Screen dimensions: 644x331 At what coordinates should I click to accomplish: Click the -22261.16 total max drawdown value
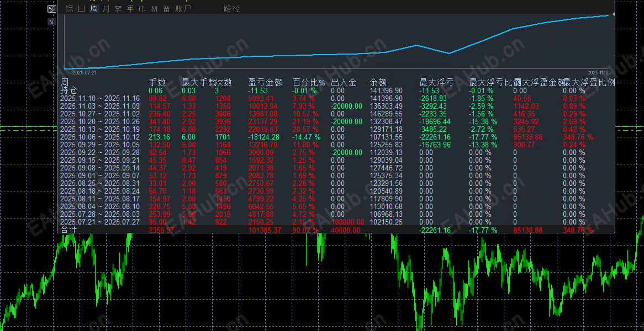pyautogui.click(x=435, y=230)
